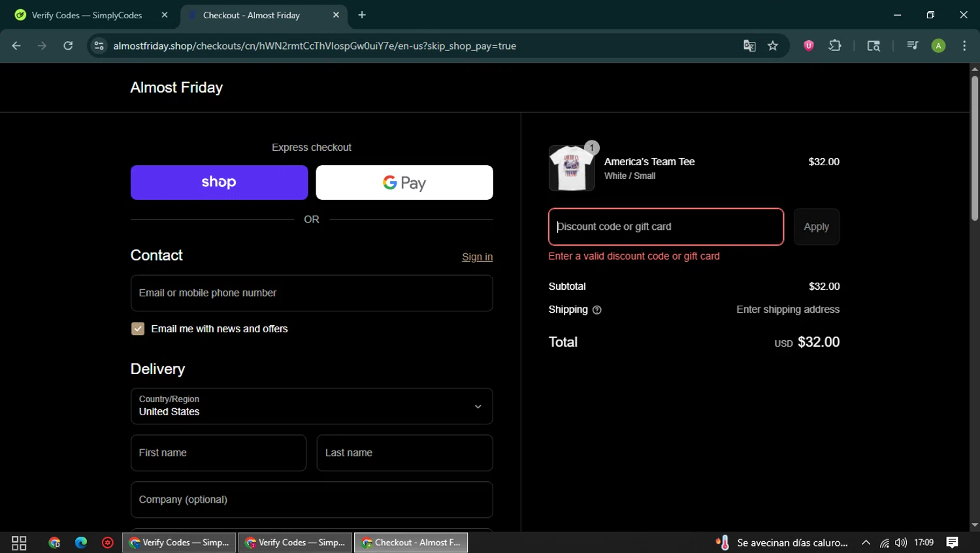The image size is (980, 553).
Task: Pay with Google Pay button
Action: pos(404,182)
